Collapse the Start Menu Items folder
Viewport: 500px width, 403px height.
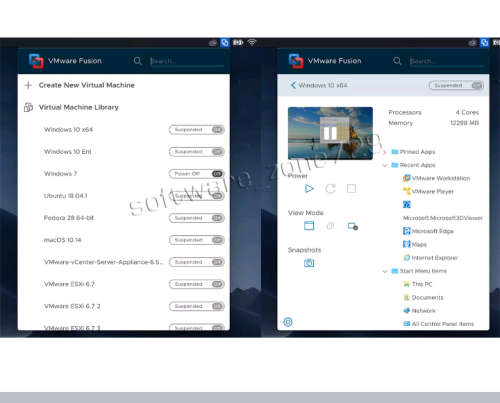coord(385,271)
